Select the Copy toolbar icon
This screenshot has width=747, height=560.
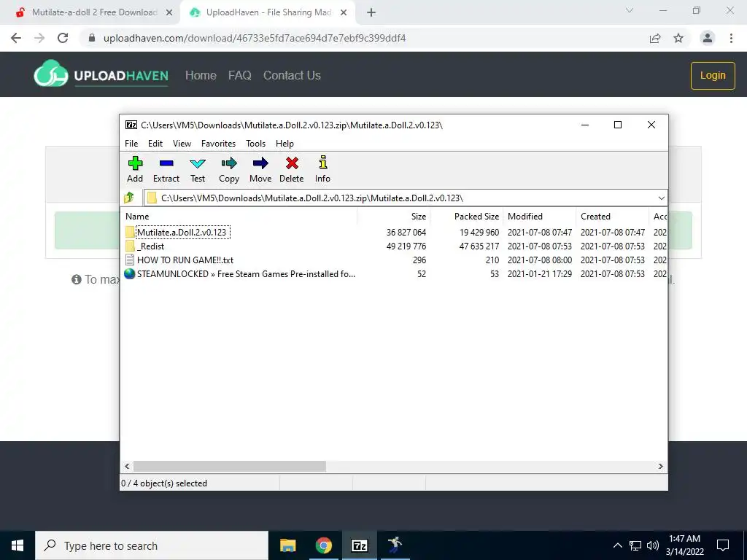coord(229,163)
